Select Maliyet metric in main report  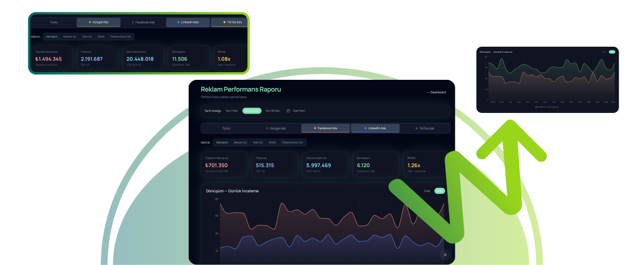(x=240, y=142)
